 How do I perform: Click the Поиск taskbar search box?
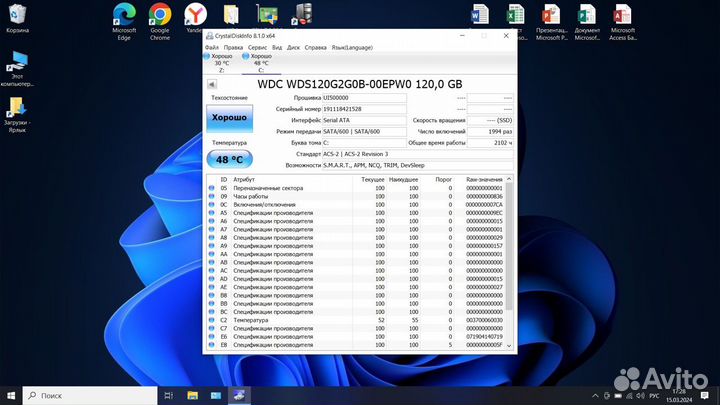tap(90, 395)
